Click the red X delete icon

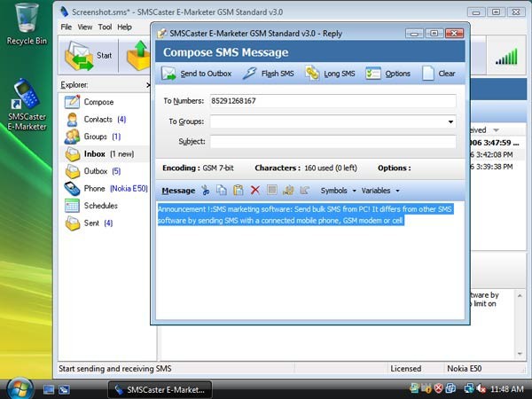point(255,190)
